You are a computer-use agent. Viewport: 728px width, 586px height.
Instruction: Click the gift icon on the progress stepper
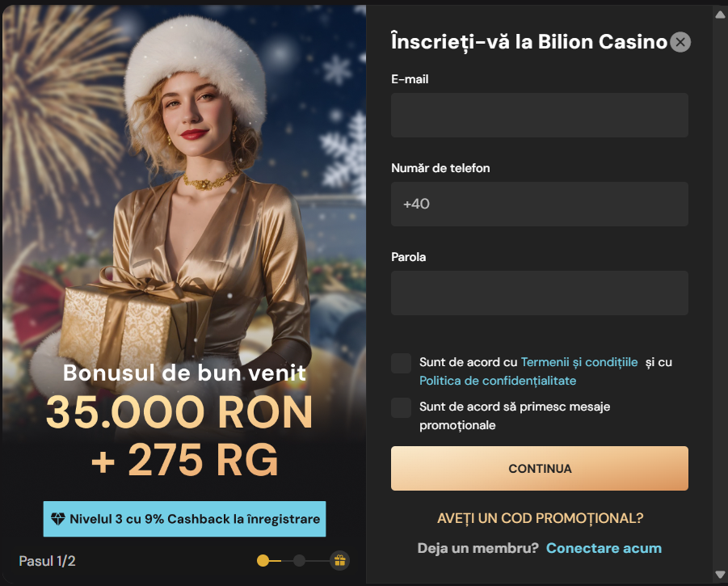point(340,560)
